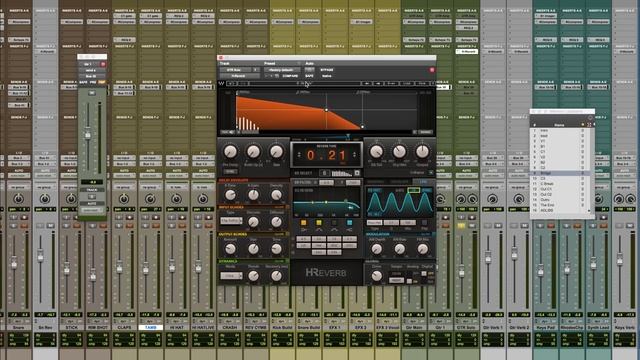Select the Bridge memory location

(x=559, y=173)
